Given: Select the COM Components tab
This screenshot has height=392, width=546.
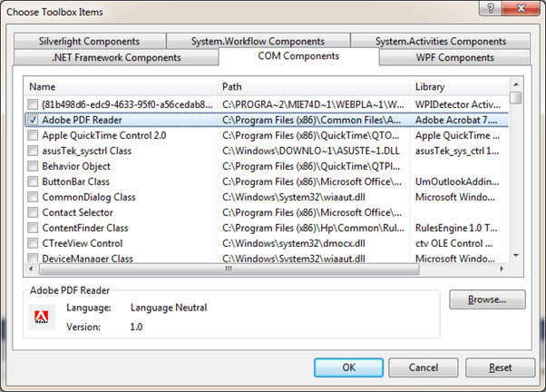Looking at the screenshot, I should [298, 56].
